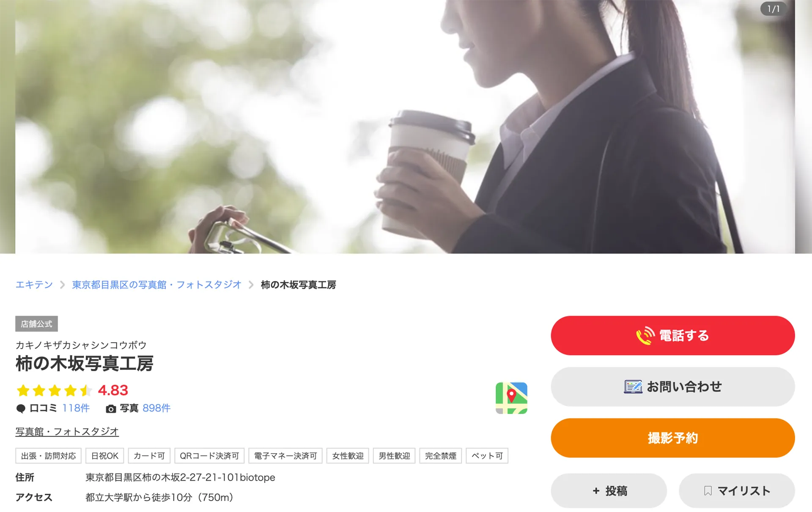This screenshot has width=812, height=512.
Task: Click the 店舗公式 badge
Action: tap(37, 324)
